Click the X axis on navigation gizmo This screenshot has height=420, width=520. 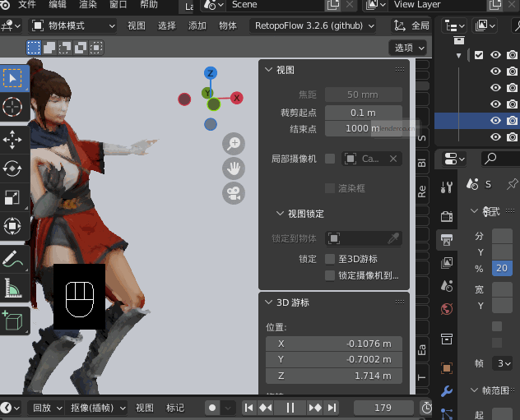236,98
